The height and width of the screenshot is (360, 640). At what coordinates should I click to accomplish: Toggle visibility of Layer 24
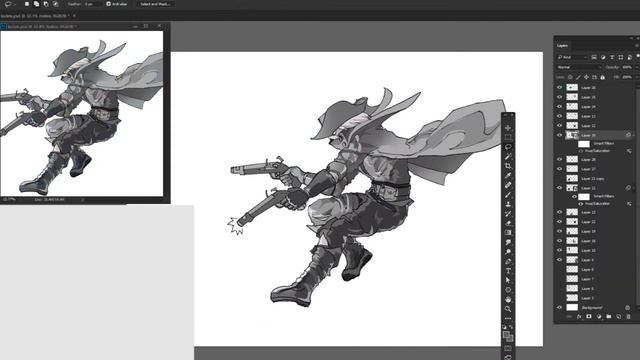point(559,107)
